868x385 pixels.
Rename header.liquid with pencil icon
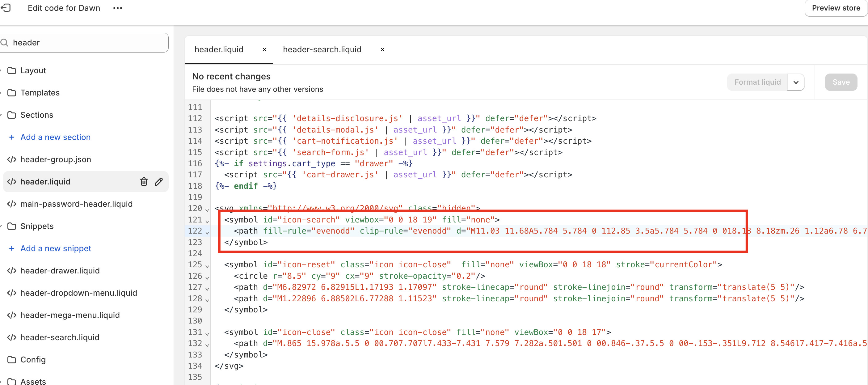[x=159, y=182]
